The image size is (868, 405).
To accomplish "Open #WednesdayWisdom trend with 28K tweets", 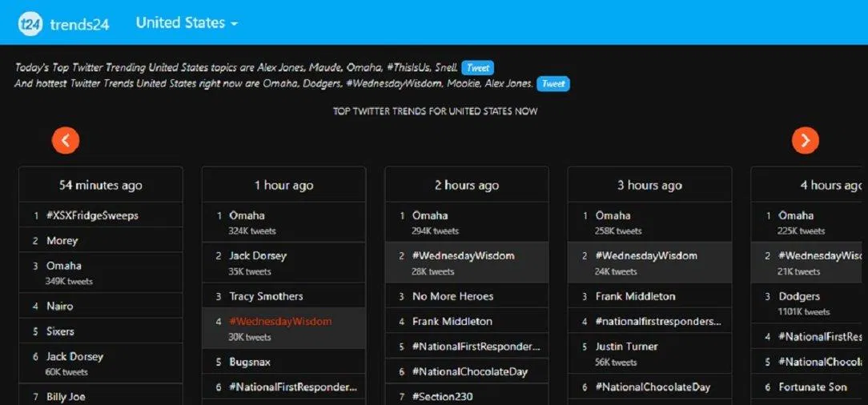I will click(x=464, y=255).
